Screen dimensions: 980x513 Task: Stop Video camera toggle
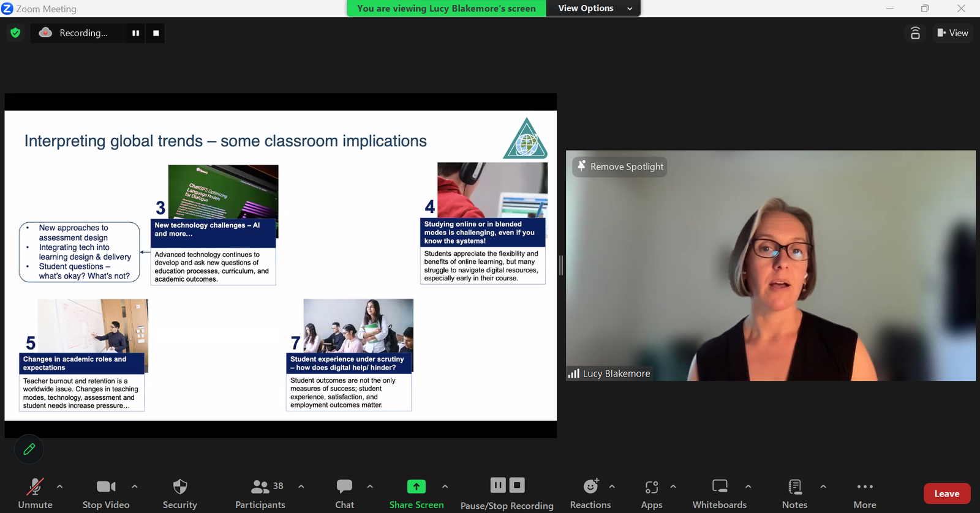[x=106, y=493]
